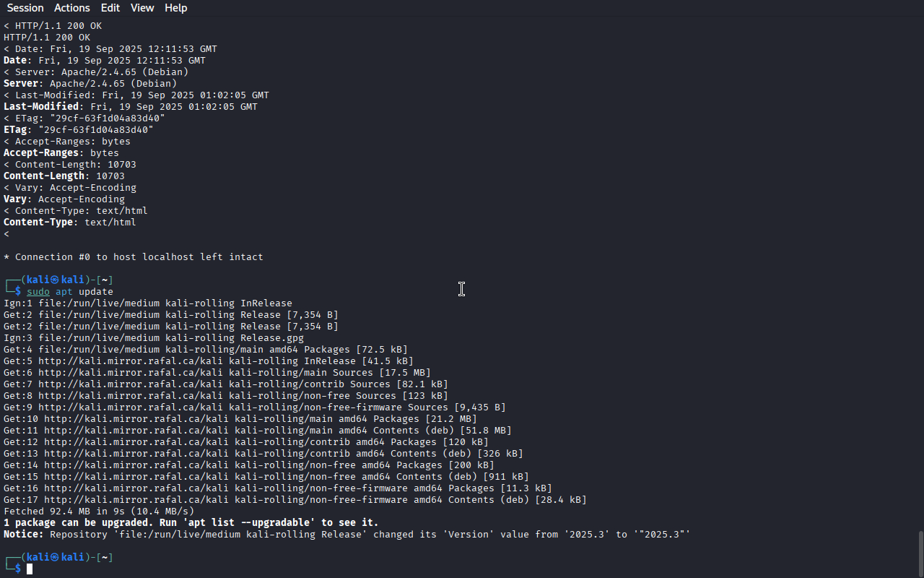Click the underlined sudo word in the command
Viewport: 924px width, 578px height.
(x=38, y=292)
